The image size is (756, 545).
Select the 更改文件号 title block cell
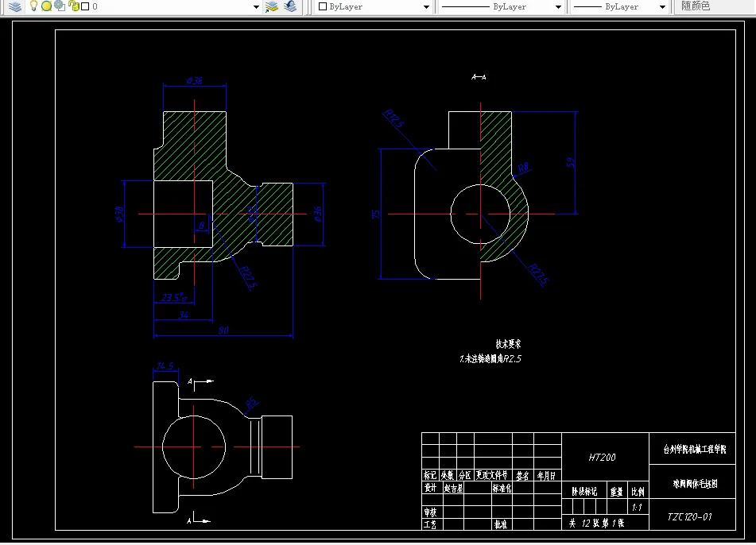pos(492,476)
